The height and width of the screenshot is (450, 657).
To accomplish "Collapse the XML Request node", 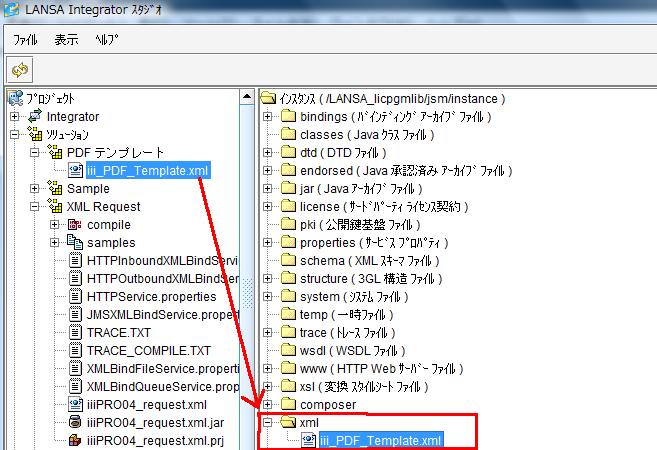I will coord(35,207).
